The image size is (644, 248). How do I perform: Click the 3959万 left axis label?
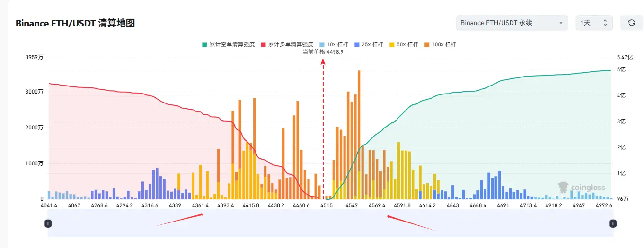(x=35, y=57)
